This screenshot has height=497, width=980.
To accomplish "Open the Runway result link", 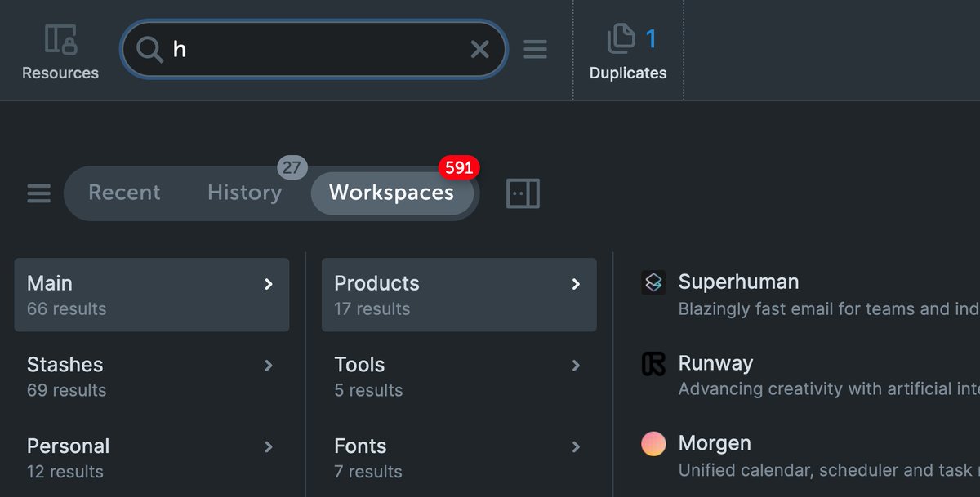I will tap(715, 364).
